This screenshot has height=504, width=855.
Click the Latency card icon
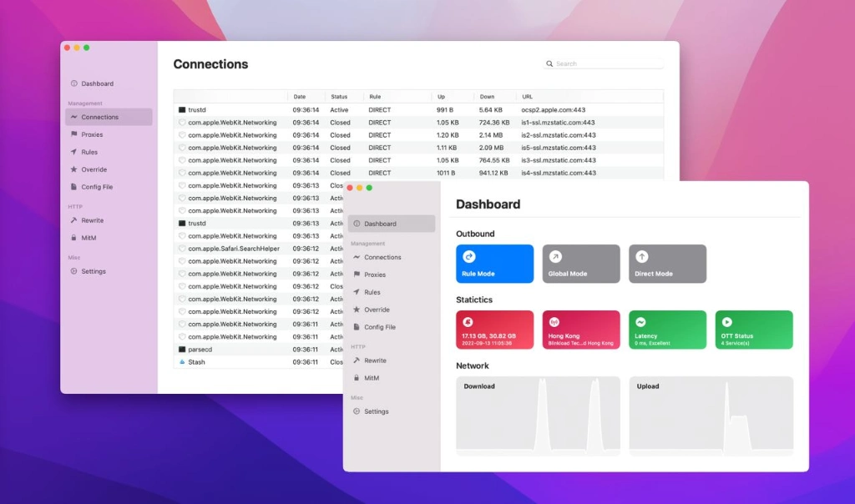click(640, 321)
